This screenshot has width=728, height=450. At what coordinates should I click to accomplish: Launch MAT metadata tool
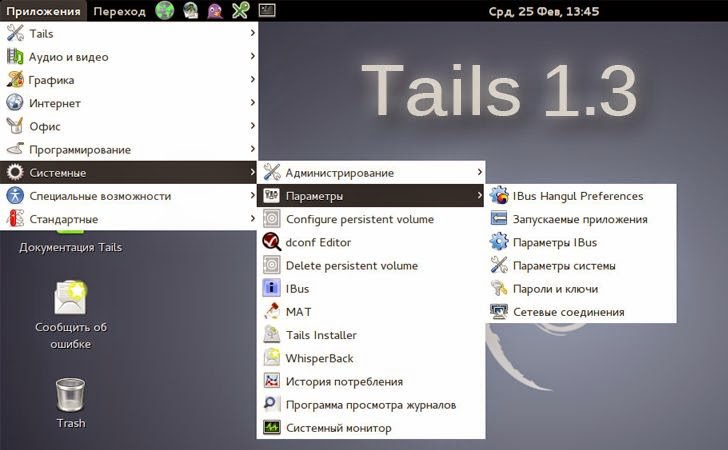tap(371, 312)
